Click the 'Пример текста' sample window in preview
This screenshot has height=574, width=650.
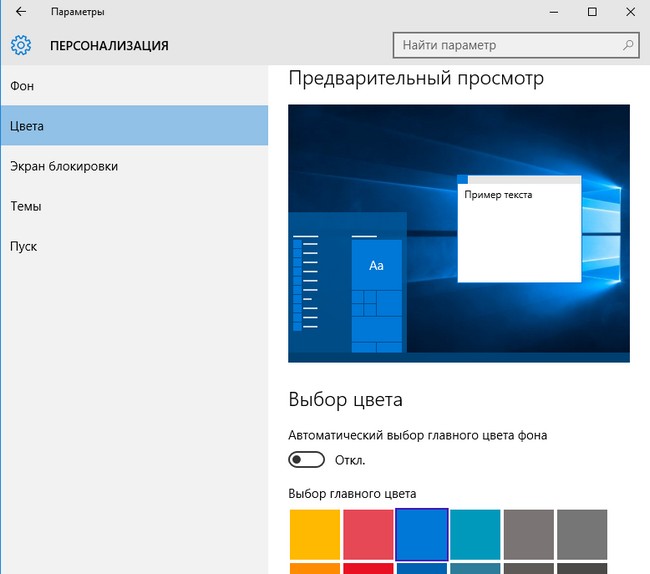point(518,230)
